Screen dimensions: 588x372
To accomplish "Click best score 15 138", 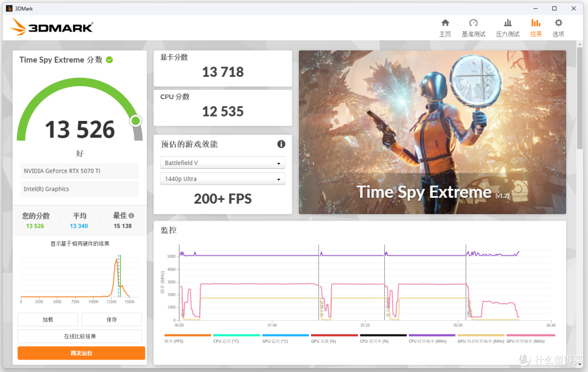I will tap(122, 225).
